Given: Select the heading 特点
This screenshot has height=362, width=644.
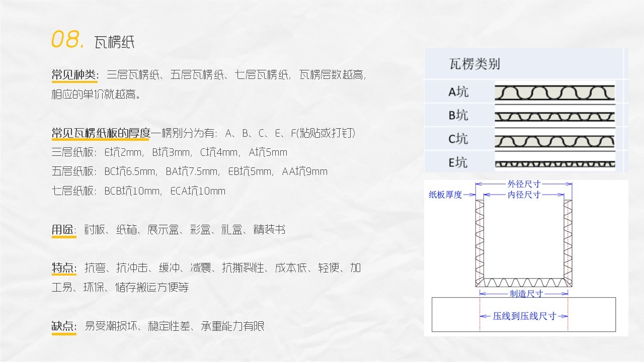Looking at the screenshot, I should click(x=63, y=268).
